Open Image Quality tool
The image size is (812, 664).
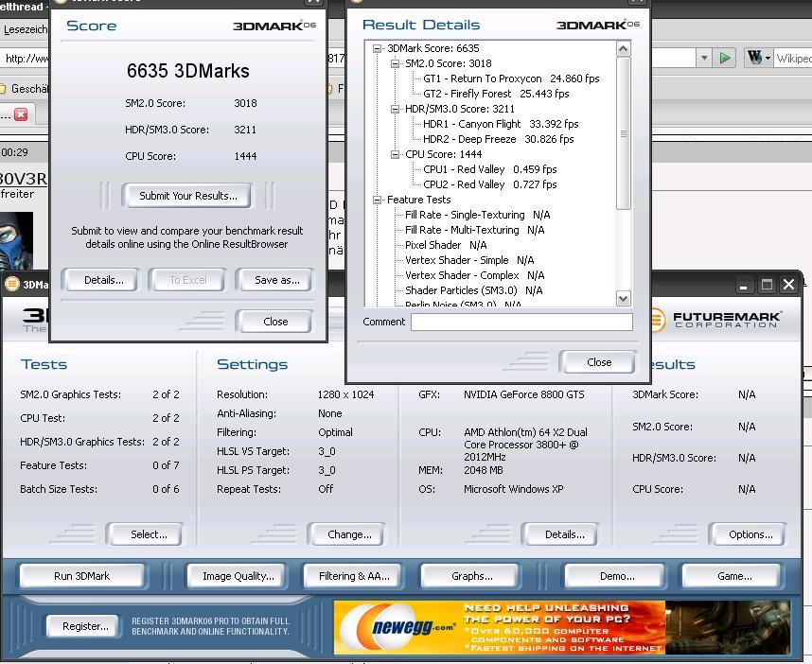tap(237, 576)
